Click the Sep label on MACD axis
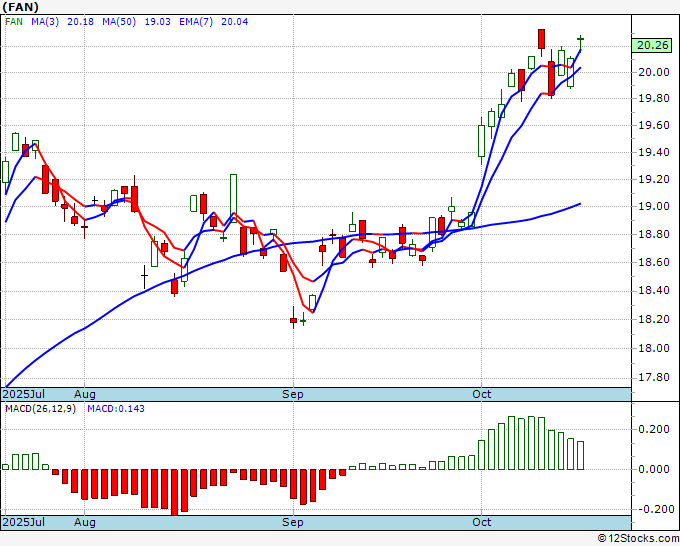 click(293, 522)
